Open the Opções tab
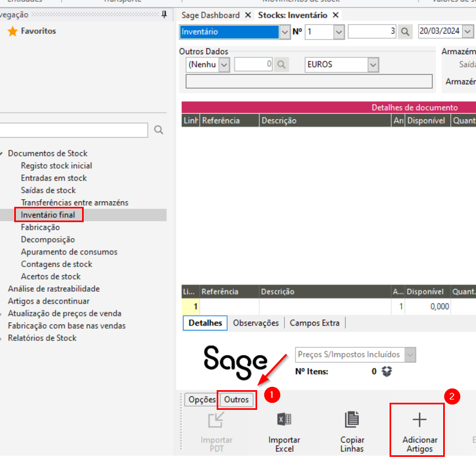The image size is (476, 458). (x=201, y=400)
